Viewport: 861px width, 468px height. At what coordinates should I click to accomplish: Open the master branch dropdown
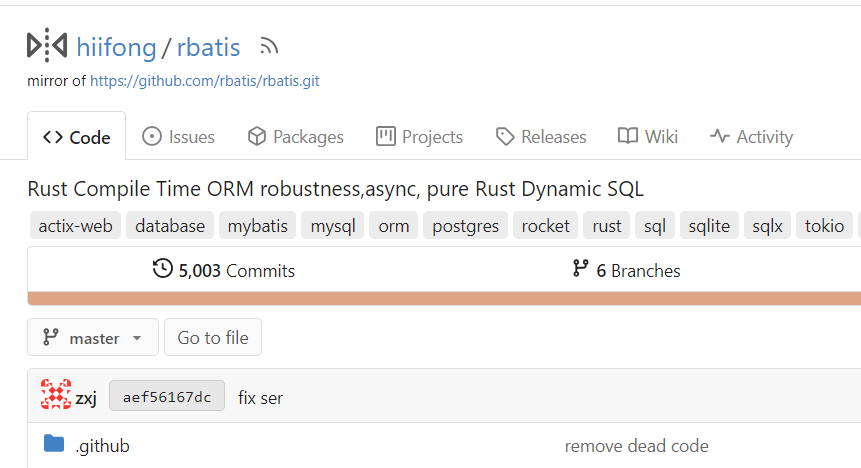pos(93,337)
